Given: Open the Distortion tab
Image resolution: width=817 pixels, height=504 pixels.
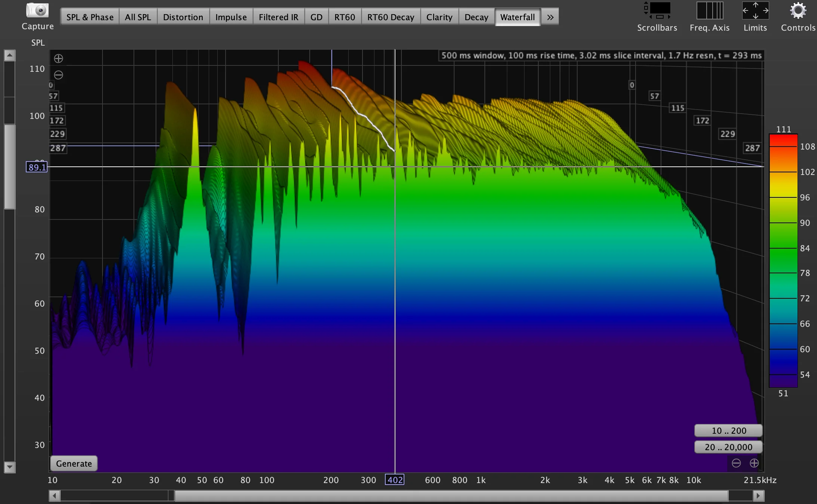Looking at the screenshot, I should click(183, 17).
